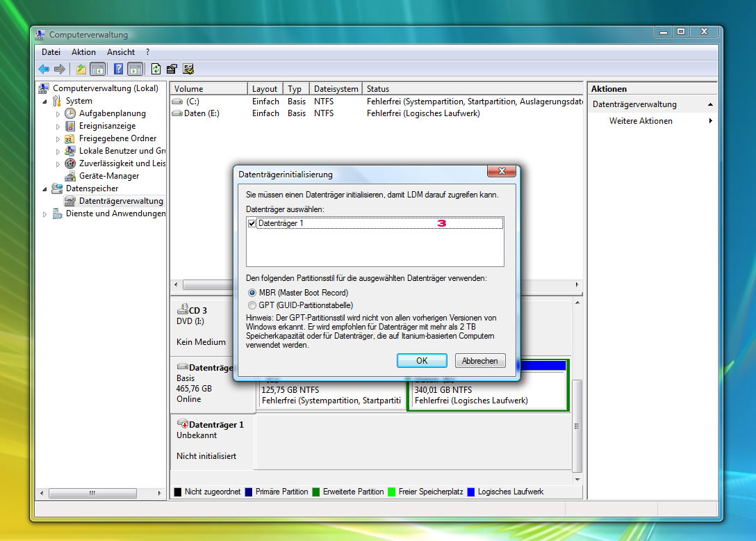Select MBR (Master Boot Record) option

tap(252, 293)
